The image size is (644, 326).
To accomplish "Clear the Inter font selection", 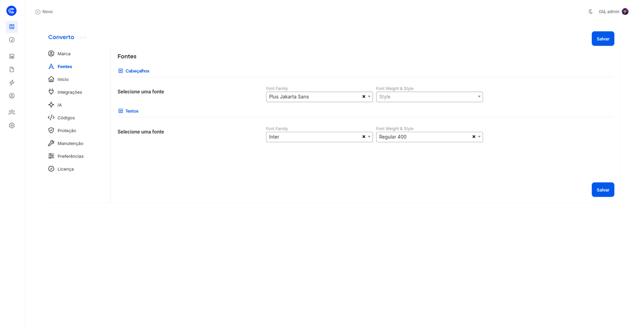I will point(363,137).
